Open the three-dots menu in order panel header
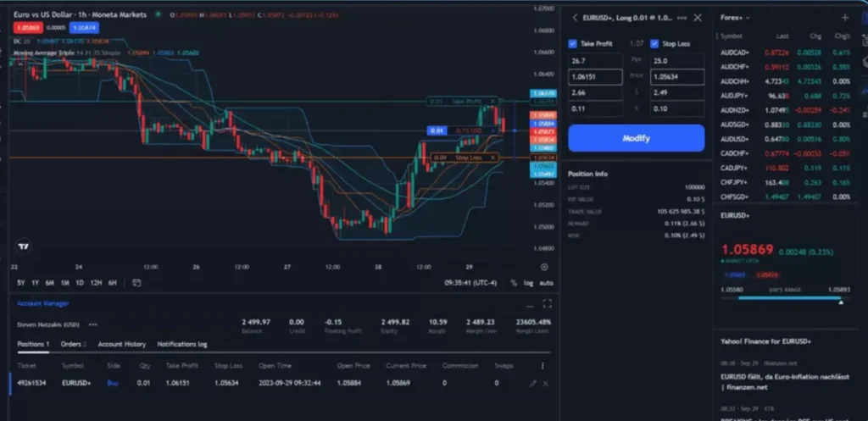The width and height of the screenshot is (868, 421). point(682,18)
